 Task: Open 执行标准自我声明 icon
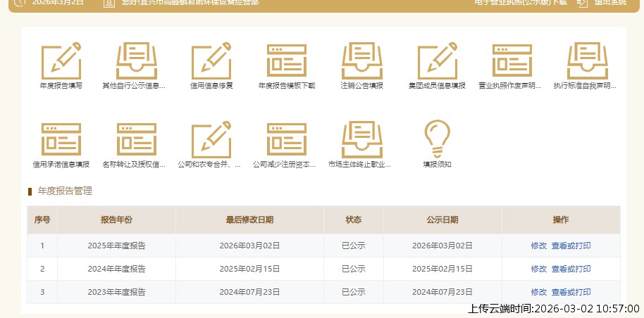coord(586,61)
